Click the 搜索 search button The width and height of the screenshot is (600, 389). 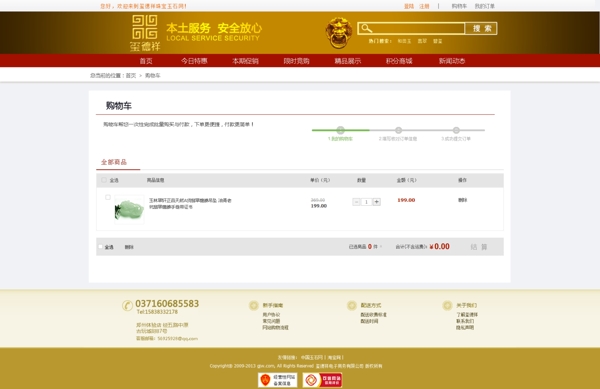(481, 28)
